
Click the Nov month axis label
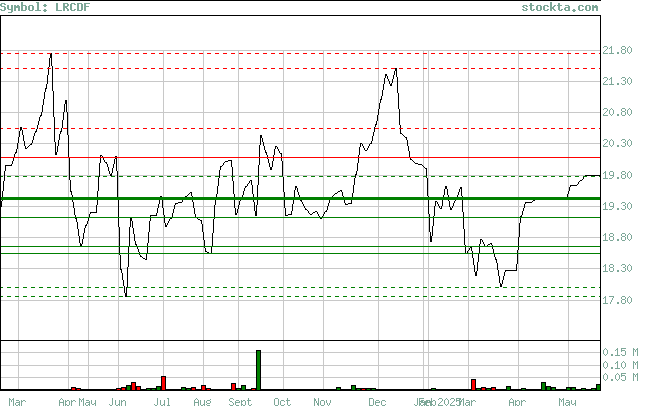tap(322, 401)
